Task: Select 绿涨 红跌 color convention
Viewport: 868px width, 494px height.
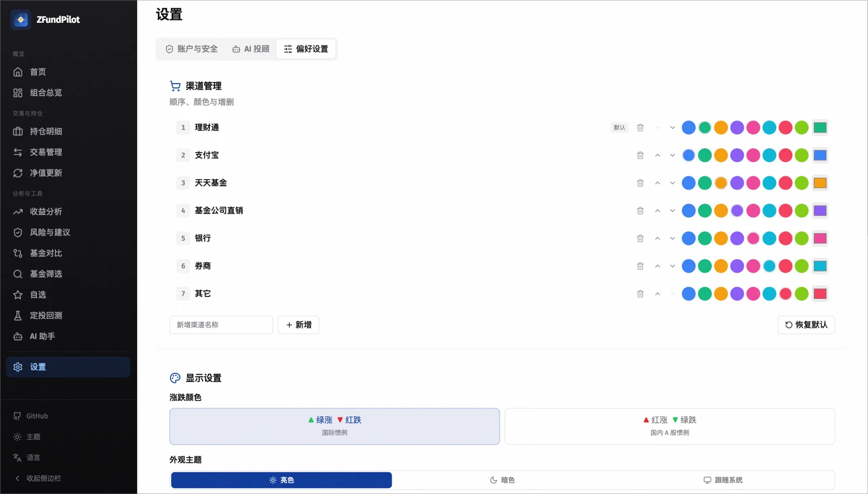Action: point(335,426)
